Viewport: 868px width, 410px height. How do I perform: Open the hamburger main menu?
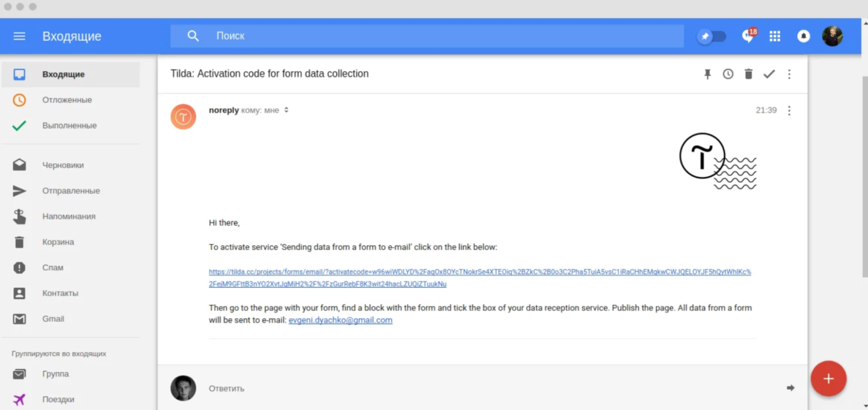pos(19,36)
